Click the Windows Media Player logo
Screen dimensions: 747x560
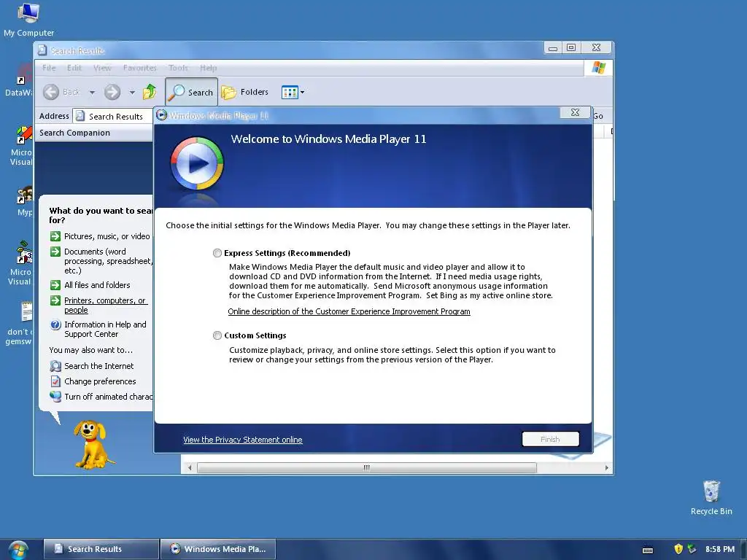(197, 163)
